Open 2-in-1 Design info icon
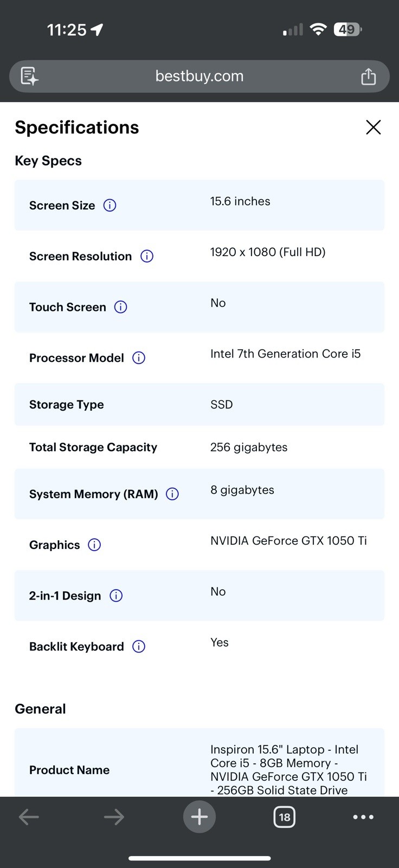Image resolution: width=399 pixels, height=868 pixels. 116,596
